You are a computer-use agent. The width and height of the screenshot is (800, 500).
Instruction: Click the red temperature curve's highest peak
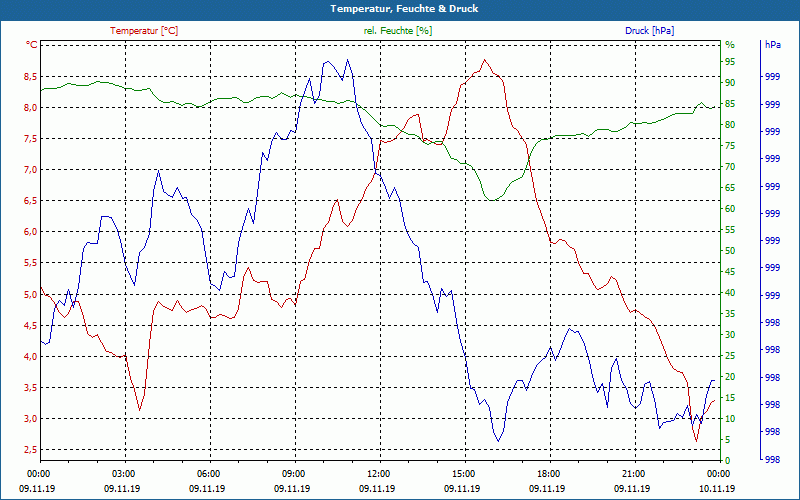pyautogui.click(x=484, y=60)
